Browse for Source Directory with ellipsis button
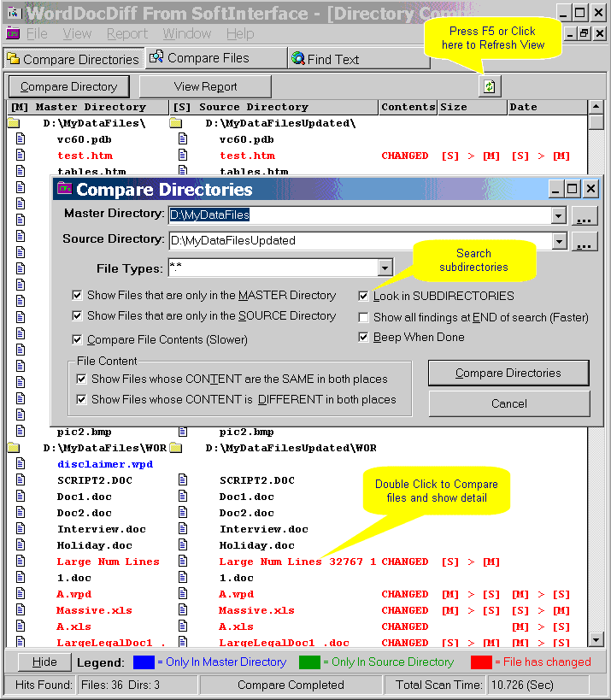Image resolution: width=611 pixels, height=700 pixels. pyautogui.click(x=584, y=242)
